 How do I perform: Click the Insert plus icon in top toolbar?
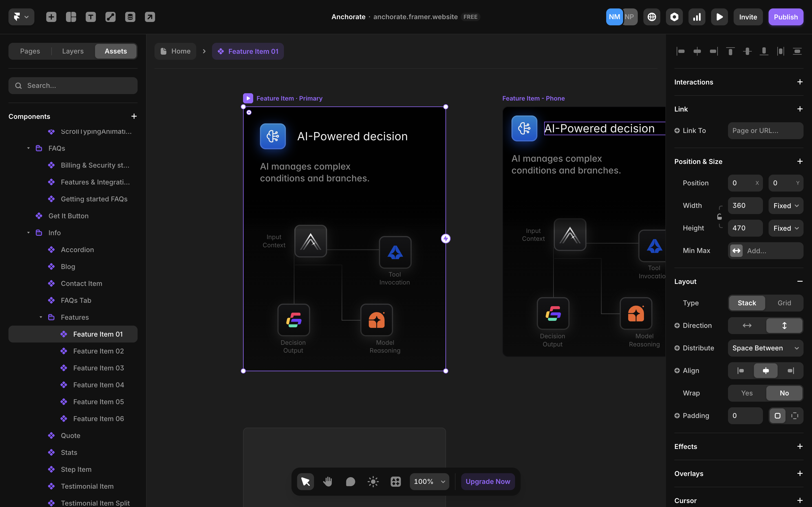coord(51,17)
